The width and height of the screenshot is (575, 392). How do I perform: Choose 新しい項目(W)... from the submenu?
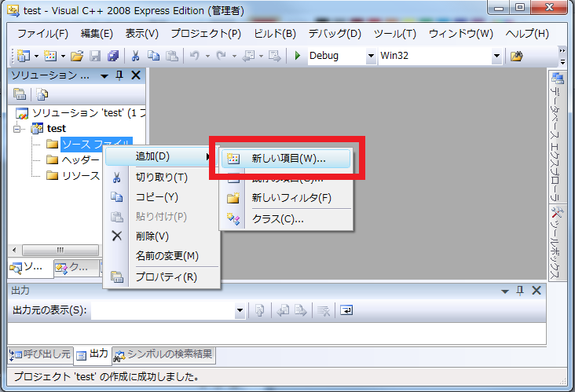(x=286, y=159)
